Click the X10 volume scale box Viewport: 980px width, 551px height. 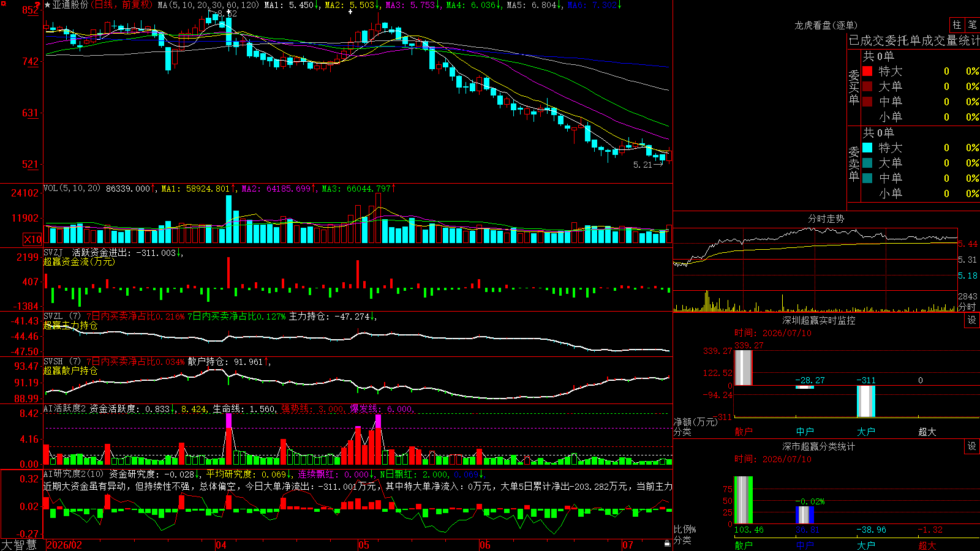tap(32, 239)
